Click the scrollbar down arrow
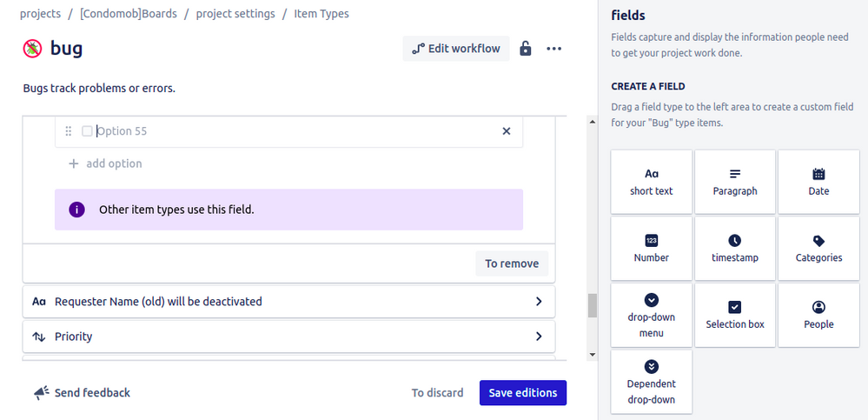The image size is (868, 420). click(x=593, y=355)
